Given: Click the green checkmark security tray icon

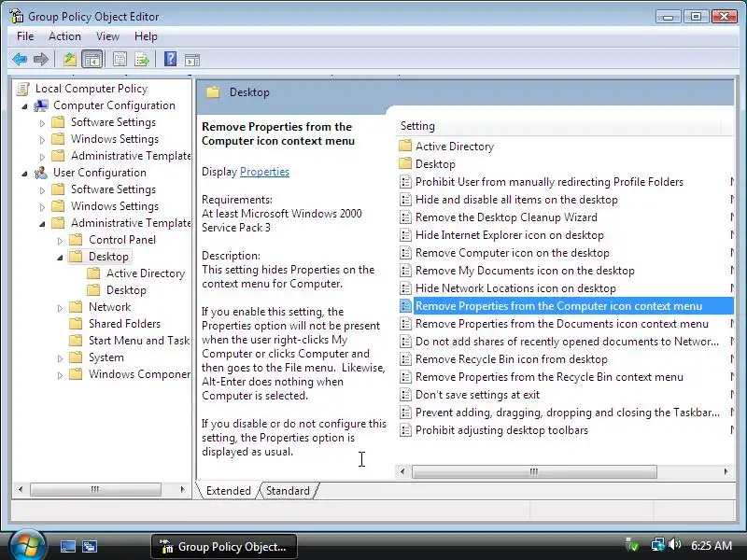Looking at the screenshot, I should pos(632,545).
